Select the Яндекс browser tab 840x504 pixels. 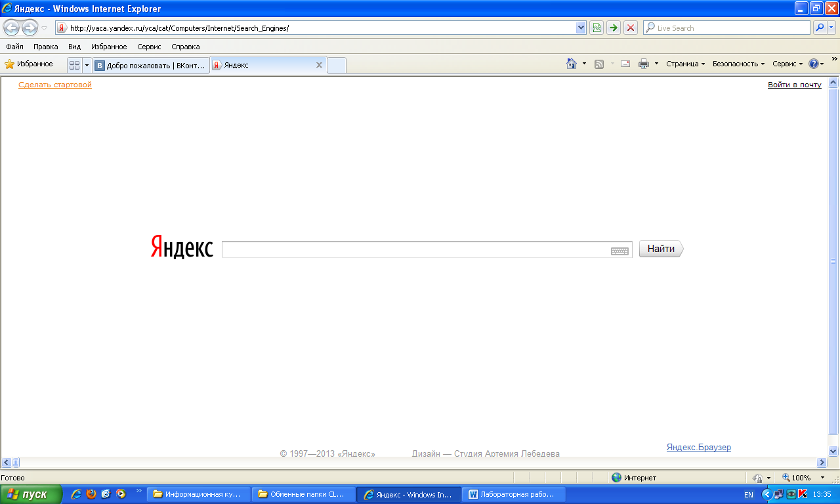coord(268,65)
